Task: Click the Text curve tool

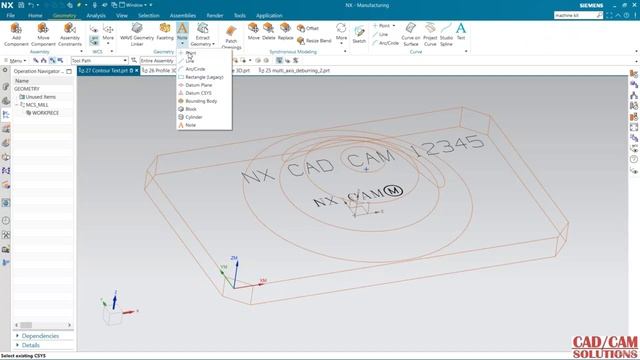Action: pyautogui.click(x=461, y=31)
